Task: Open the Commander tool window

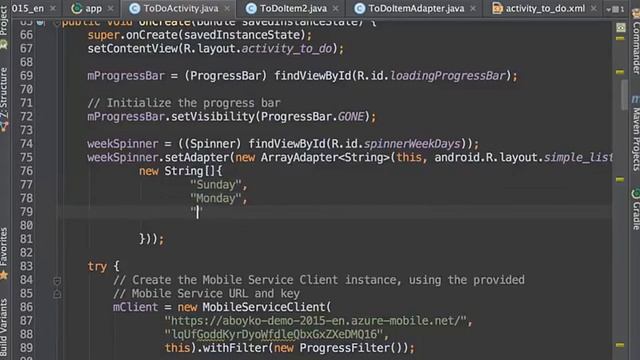Action: tap(636, 47)
